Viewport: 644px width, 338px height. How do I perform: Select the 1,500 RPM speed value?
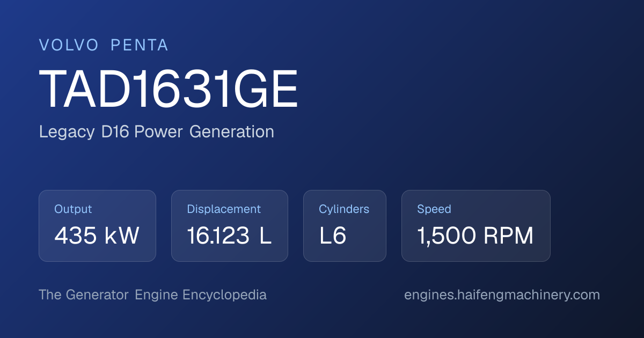coord(475,236)
